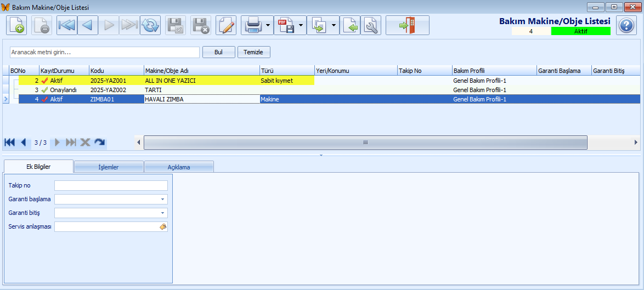Viewport: 644px width, 290px height.
Task: Click the code cell 2025-YAZ001
Action: point(116,81)
